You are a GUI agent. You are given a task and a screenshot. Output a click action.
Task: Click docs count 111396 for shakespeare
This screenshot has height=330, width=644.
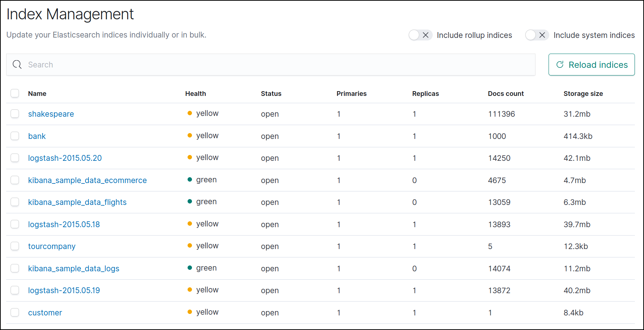pyautogui.click(x=502, y=114)
